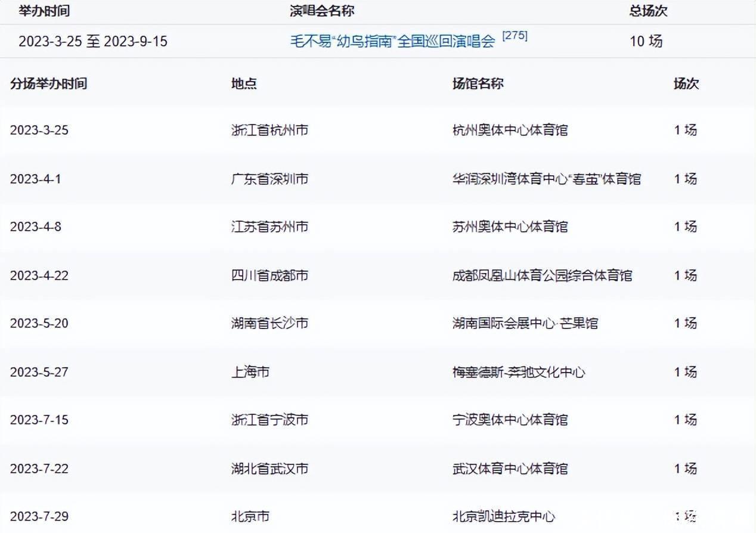This screenshot has width=756, height=533.
Task: Click the 北京凯迪拉克中心 venue name
Action: [504, 517]
